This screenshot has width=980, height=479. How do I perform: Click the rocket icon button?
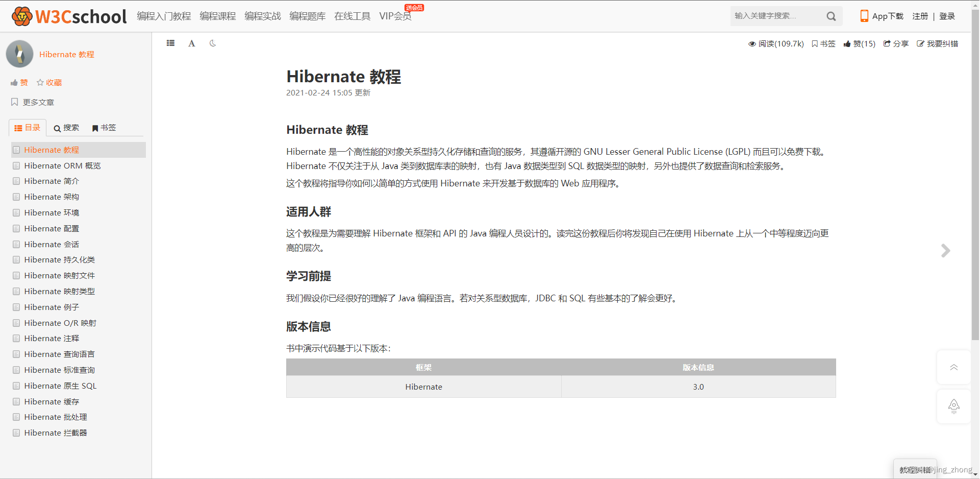coord(953,406)
